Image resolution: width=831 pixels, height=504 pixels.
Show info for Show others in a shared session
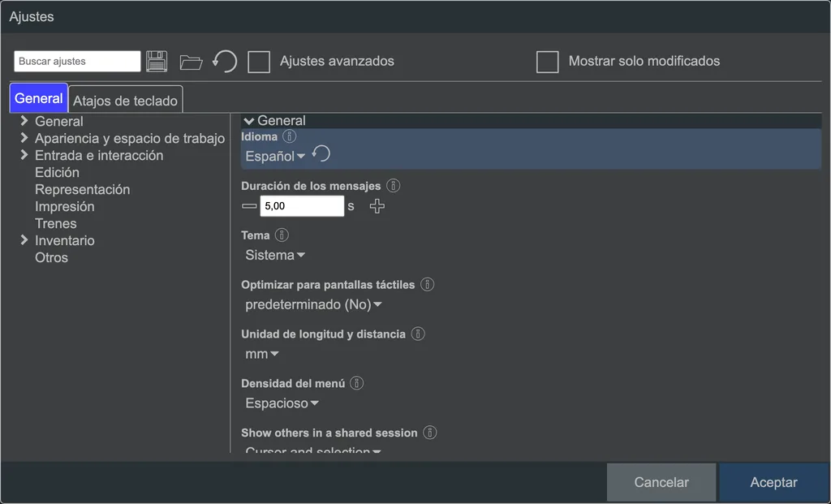[430, 433]
